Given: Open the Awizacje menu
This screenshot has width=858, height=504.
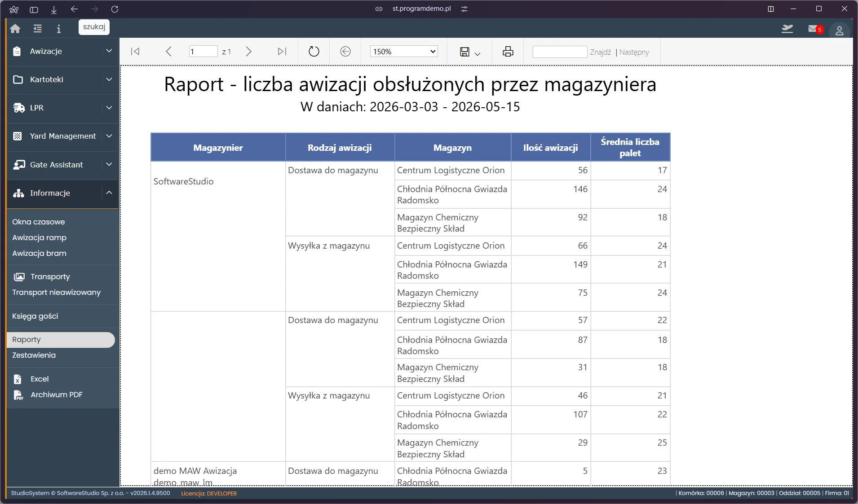Looking at the screenshot, I should (x=46, y=51).
